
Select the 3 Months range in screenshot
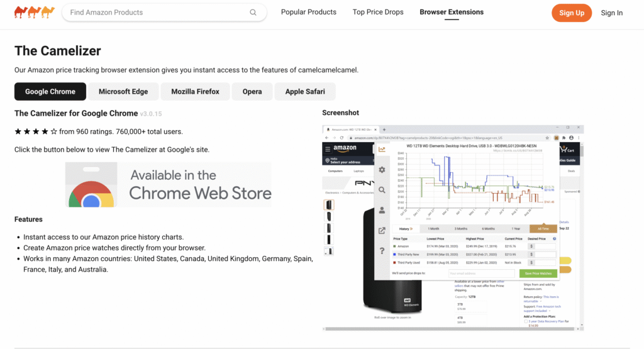[461, 229]
